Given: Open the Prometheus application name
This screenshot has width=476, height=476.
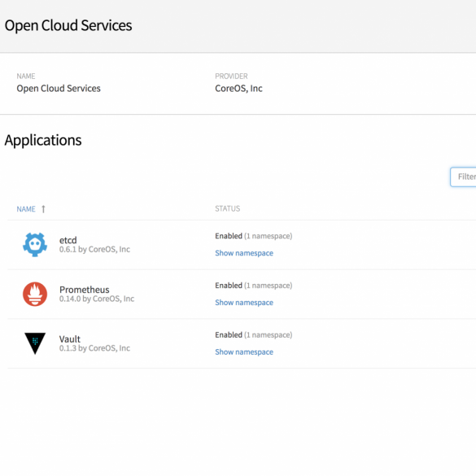Looking at the screenshot, I should point(85,290).
